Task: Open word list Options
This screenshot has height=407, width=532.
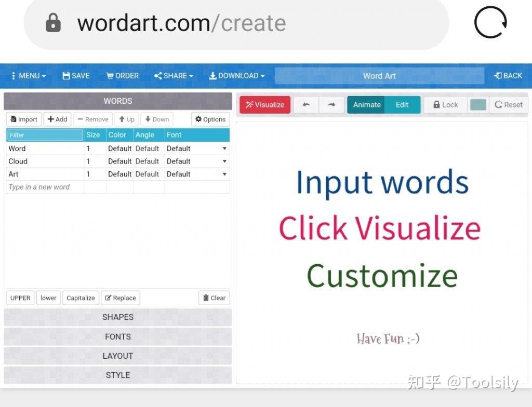Action: (x=210, y=119)
